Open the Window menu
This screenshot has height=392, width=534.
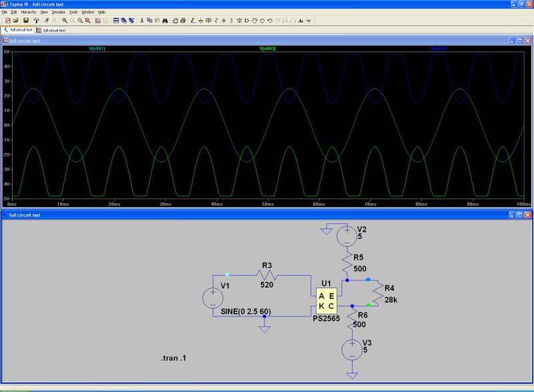(88, 12)
